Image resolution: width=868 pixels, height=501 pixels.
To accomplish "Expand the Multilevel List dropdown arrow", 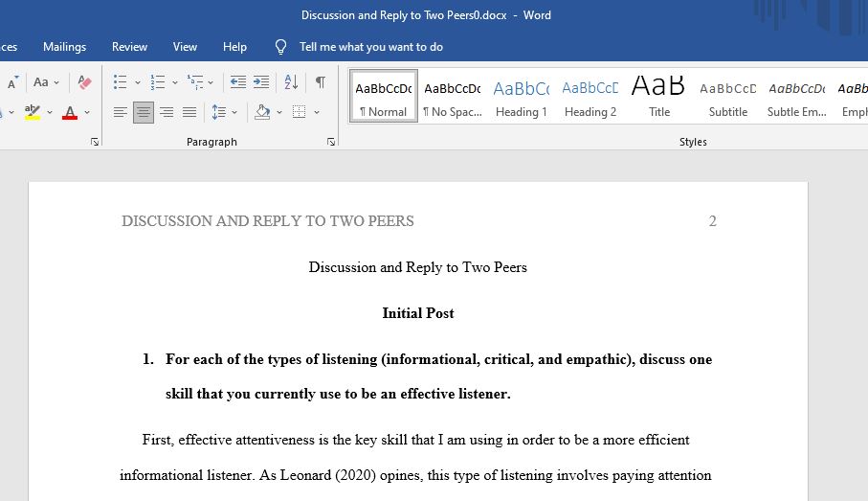I will pyautogui.click(x=211, y=82).
